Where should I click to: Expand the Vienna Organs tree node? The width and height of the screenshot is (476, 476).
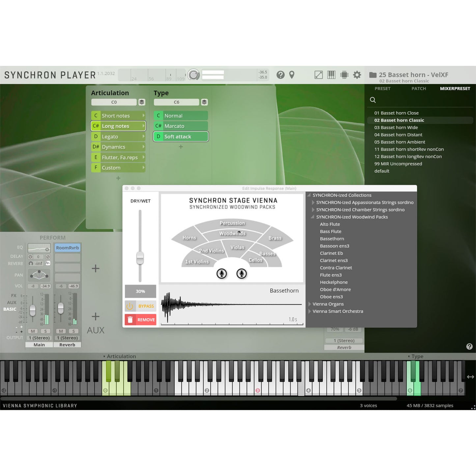tap(309, 304)
